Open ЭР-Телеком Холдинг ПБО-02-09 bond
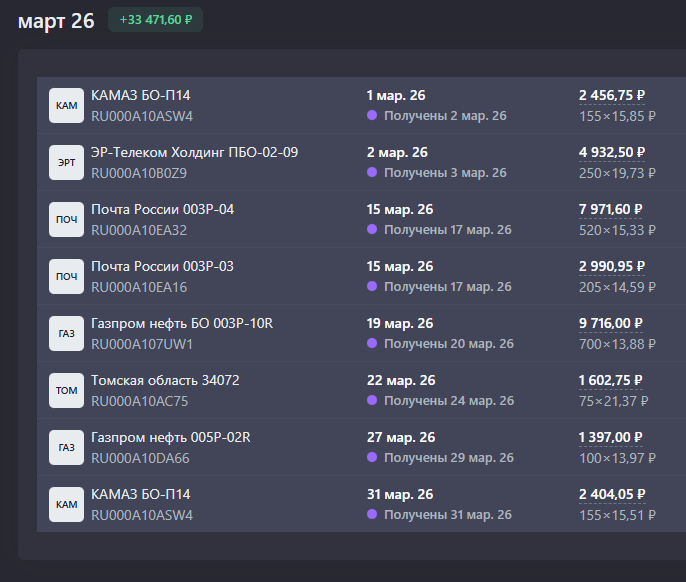This screenshot has height=582, width=686. tap(194, 152)
